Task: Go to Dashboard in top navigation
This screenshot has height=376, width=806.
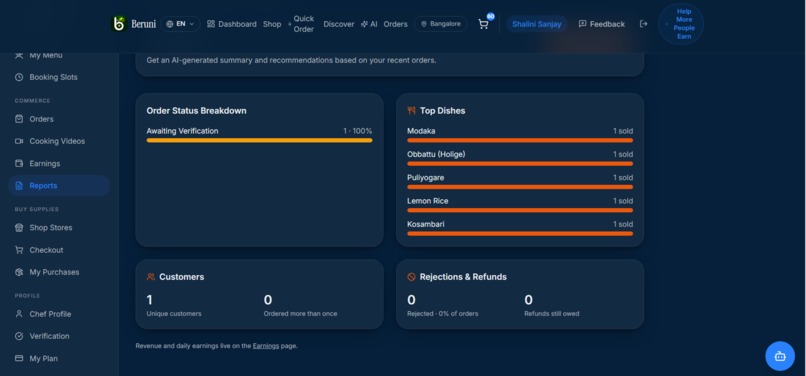Action: [231, 24]
